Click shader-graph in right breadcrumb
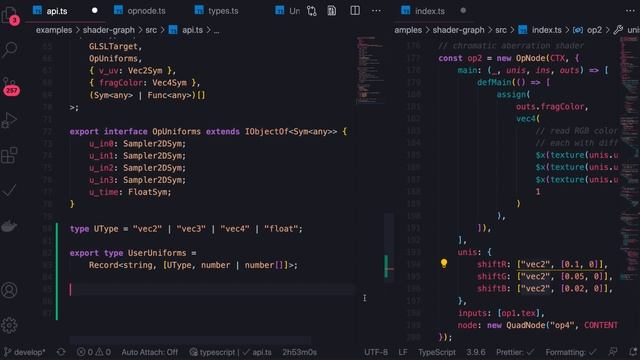 (x=458, y=30)
